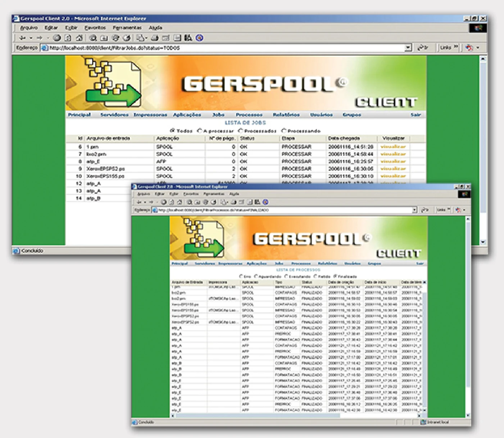Click horizontal scrollbar in Processos window

(296, 416)
